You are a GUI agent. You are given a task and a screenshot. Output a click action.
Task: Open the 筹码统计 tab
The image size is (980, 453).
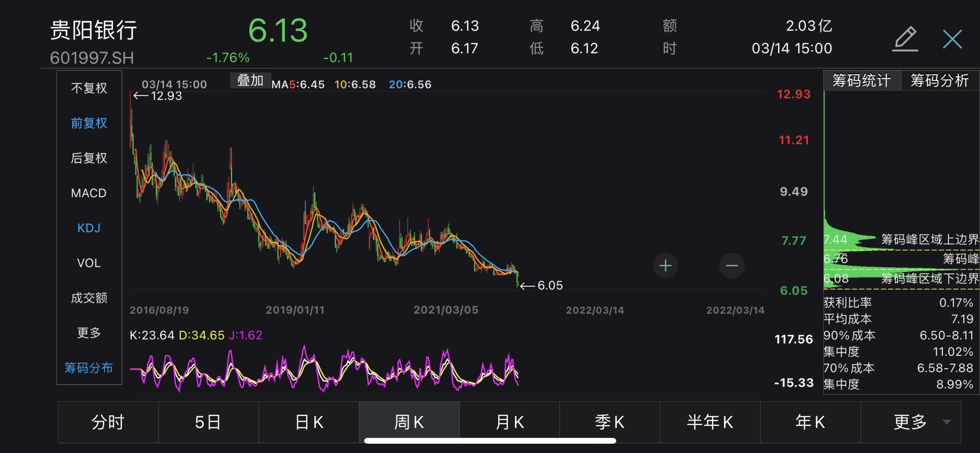tap(862, 81)
